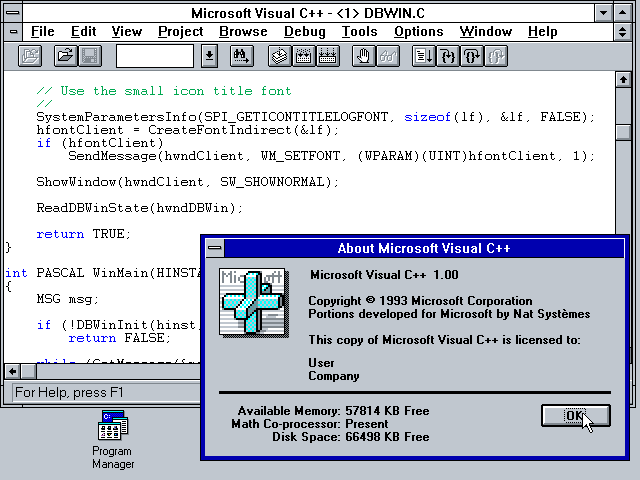Viewport: 640px width, 480px height.
Task: Open the Tools menu
Action: (359, 31)
